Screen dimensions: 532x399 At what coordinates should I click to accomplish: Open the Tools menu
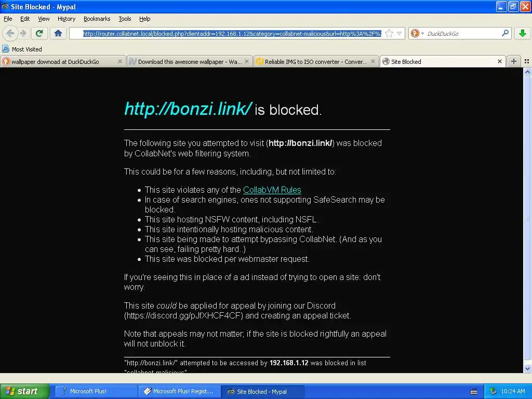pyautogui.click(x=125, y=19)
